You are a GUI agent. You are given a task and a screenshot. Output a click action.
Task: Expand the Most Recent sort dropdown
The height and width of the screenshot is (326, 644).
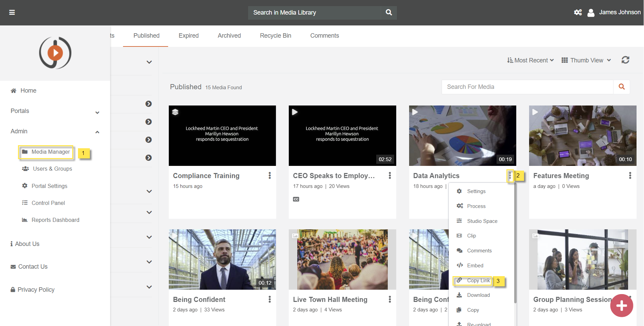(x=530, y=60)
